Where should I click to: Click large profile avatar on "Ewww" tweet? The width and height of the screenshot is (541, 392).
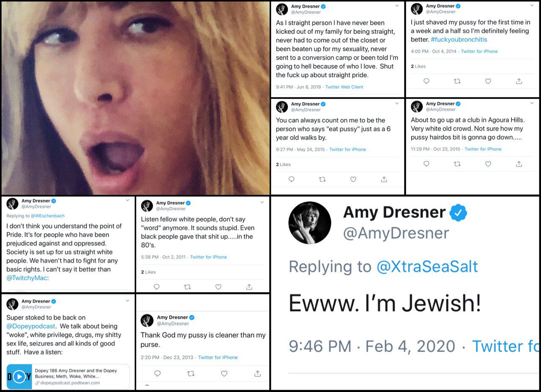click(310, 222)
